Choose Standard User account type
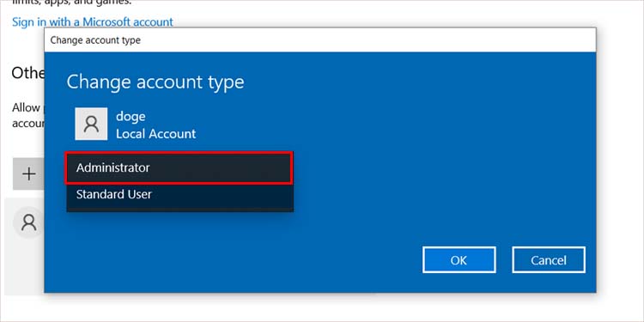Image resolution: width=644 pixels, height=322 pixels. tap(179, 194)
